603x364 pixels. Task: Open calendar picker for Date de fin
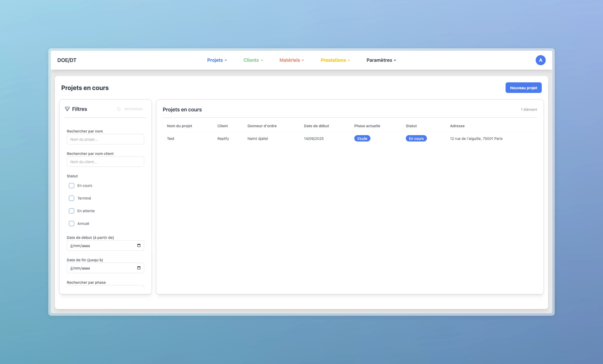(x=139, y=268)
